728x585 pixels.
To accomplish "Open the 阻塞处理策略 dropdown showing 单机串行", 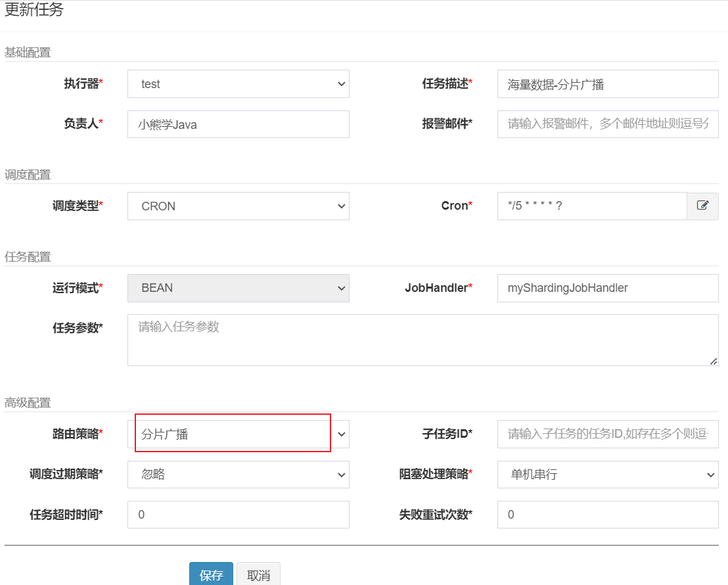I will click(x=608, y=475).
